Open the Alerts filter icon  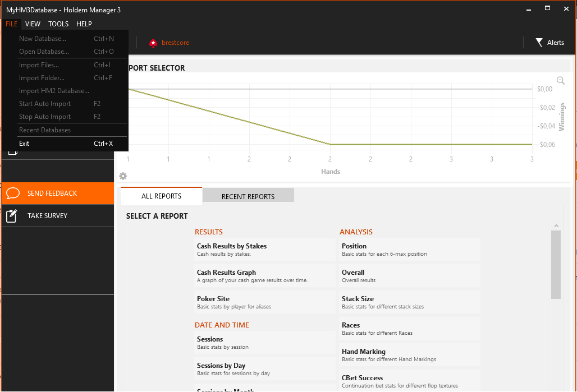point(539,43)
